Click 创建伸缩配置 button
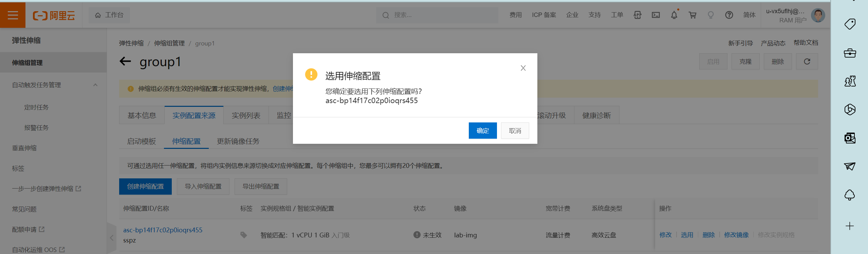This screenshot has height=254, width=868. (145, 187)
